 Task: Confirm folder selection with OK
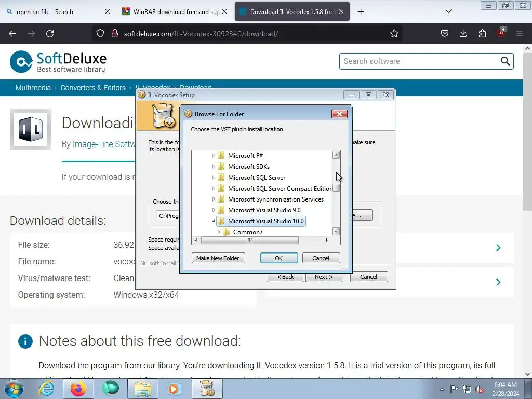(279, 258)
